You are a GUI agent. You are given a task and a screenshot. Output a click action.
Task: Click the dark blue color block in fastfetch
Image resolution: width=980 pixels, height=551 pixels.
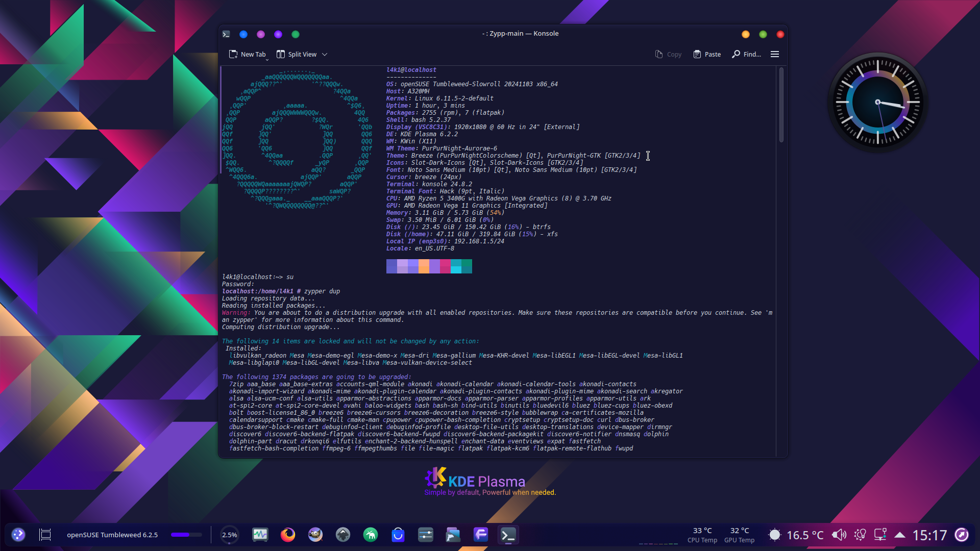pyautogui.click(x=391, y=266)
